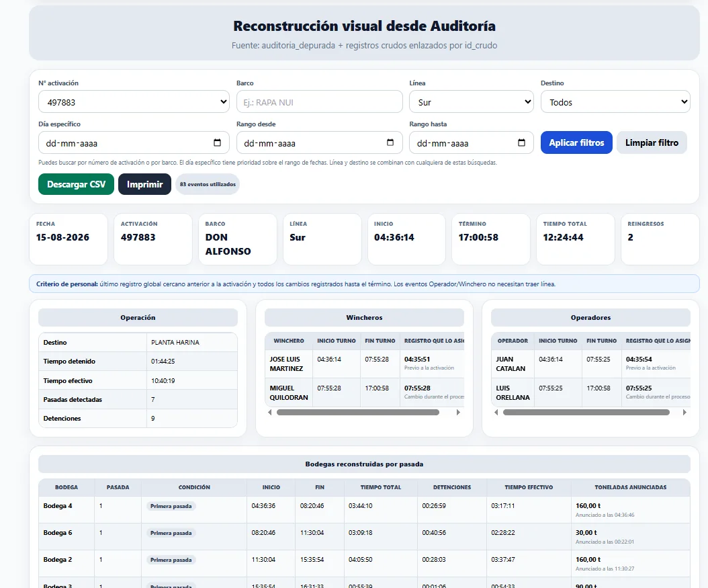Click the Rango hasta date field
The image size is (708, 588).
[472, 142]
